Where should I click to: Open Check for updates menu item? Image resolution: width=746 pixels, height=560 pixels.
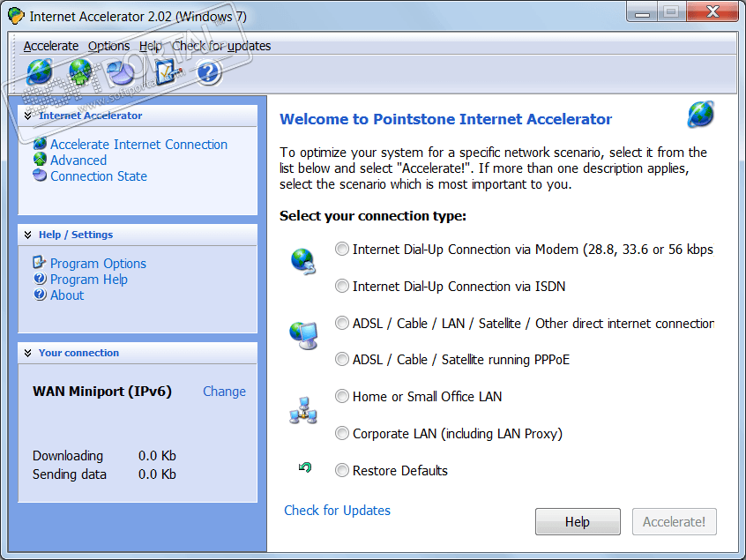pyautogui.click(x=221, y=46)
